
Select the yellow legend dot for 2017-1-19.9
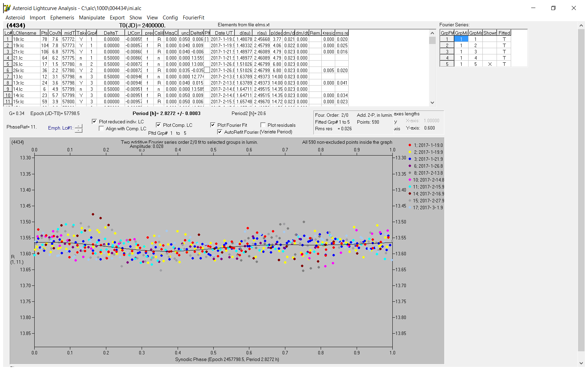410,152
